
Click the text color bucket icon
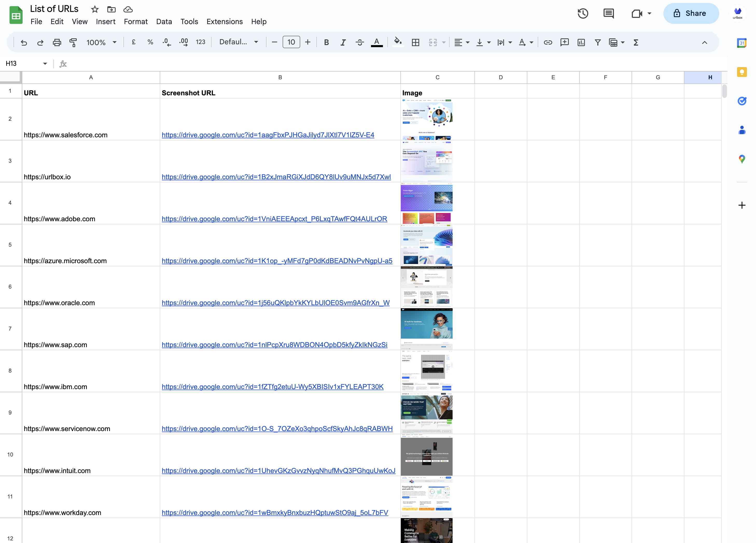377,42
